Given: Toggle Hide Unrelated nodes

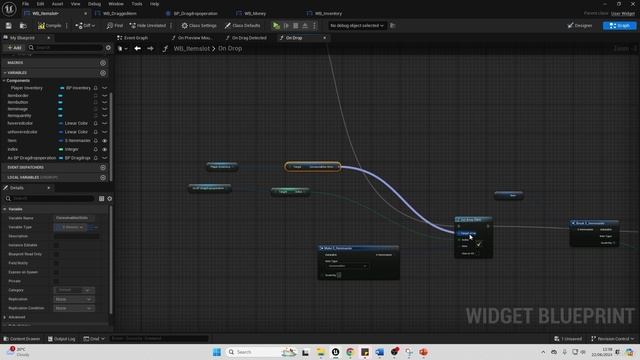Looking at the screenshot, I should coord(148,26).
